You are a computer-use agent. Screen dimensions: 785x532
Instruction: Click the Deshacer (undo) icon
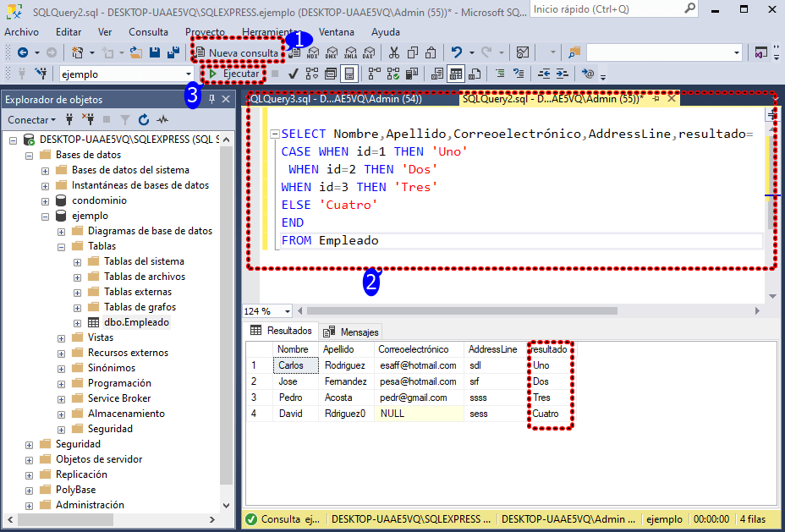[x=457, y=52]
